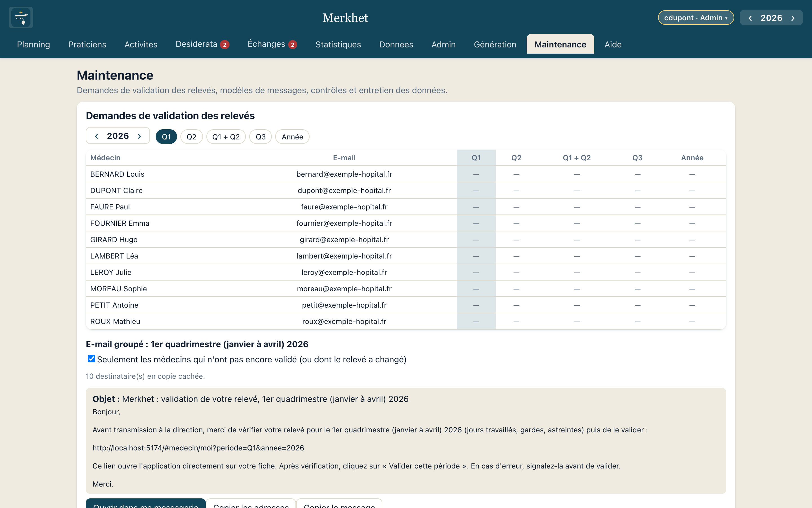Click the MOREAU Sophie row name
Viewport: 812px width, 508px height.
coord(118,289)
